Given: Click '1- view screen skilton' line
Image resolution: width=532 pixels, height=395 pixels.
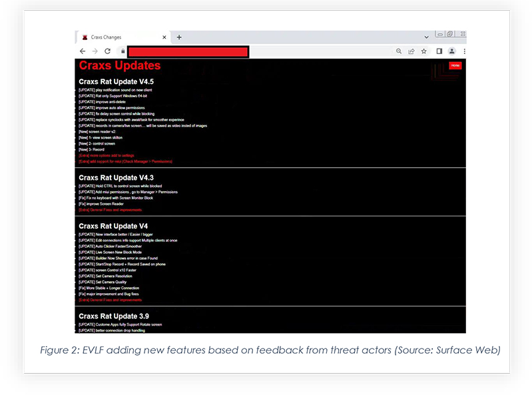Looking at the screenshot, I should [101, 138].
